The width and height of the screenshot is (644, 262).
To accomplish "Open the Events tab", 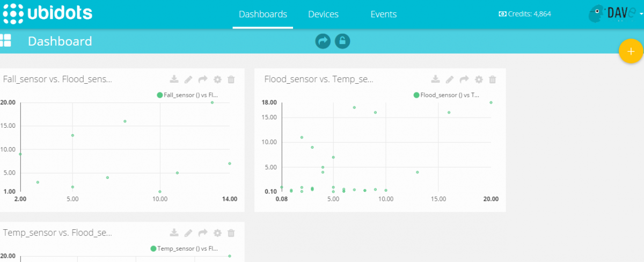I will [x=383, y=14].
